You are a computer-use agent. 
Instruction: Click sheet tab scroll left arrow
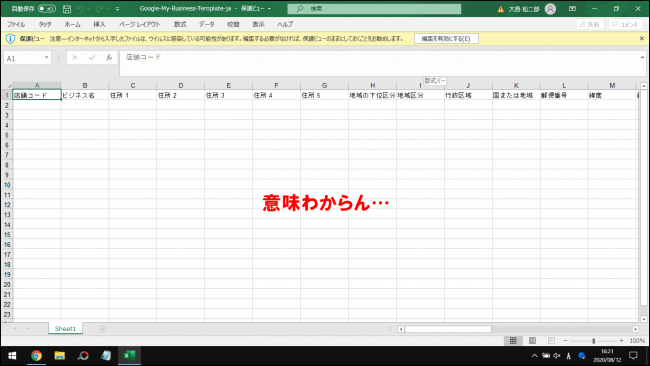15,329
